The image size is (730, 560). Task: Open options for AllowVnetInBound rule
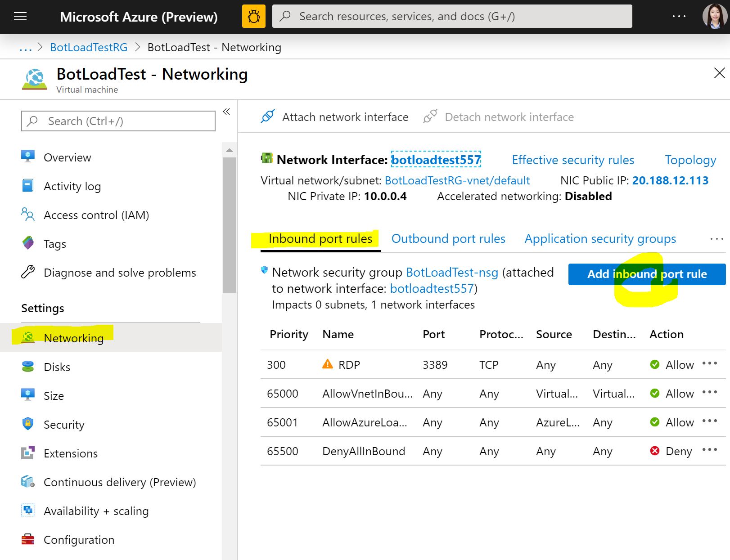709,393
